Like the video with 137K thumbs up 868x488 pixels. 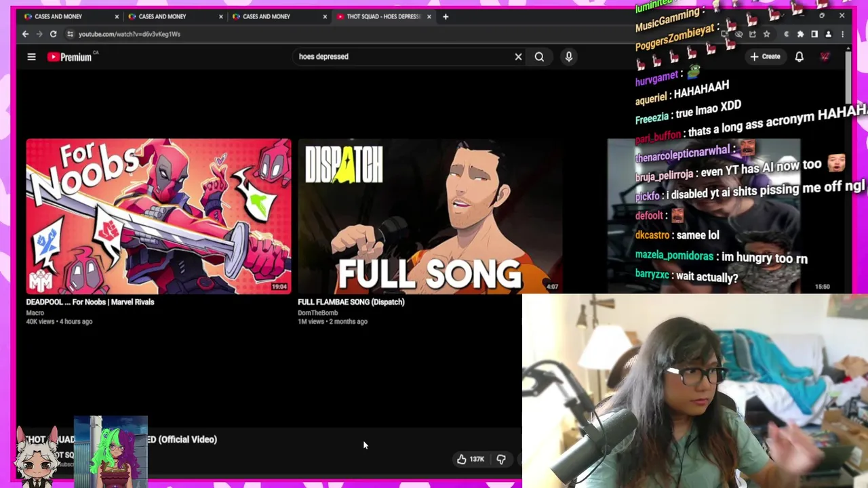(x=470, y=460)
